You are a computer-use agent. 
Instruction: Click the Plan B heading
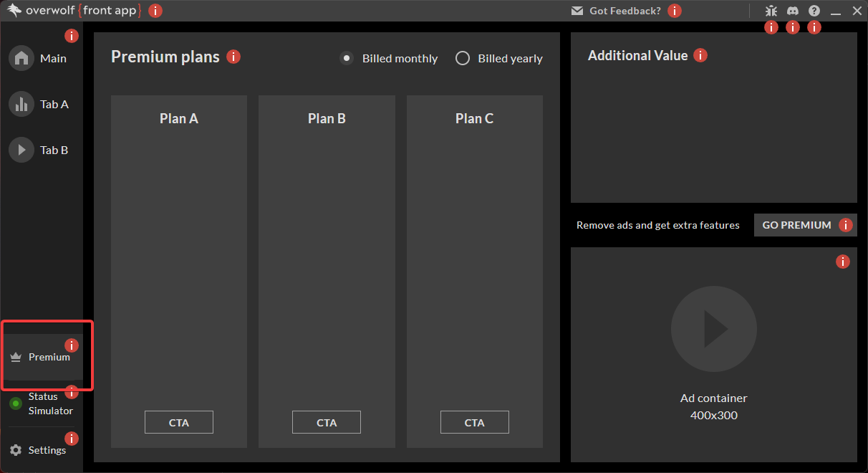coord(327,118)
